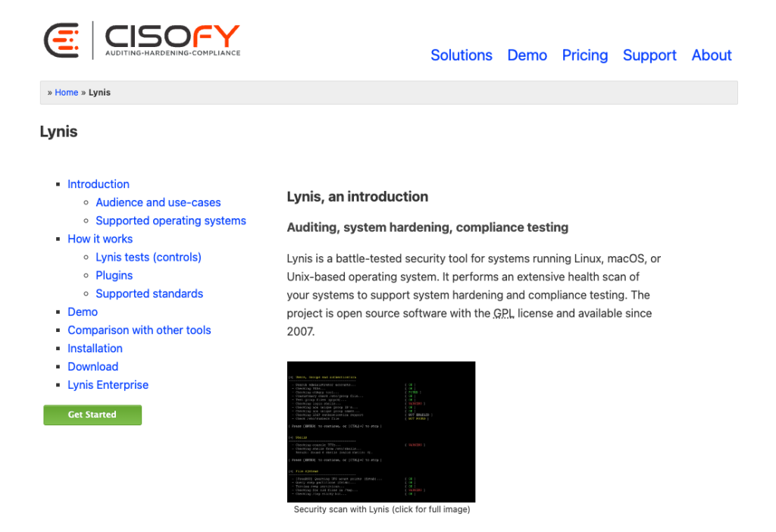Open the Demo navigation item

(527, 55)
